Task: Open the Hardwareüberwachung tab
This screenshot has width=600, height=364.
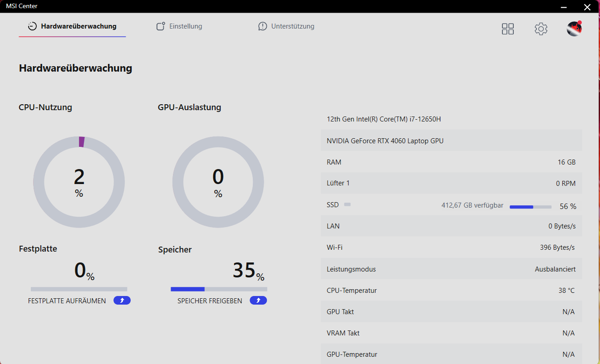Action: click(x=72, y=26)
